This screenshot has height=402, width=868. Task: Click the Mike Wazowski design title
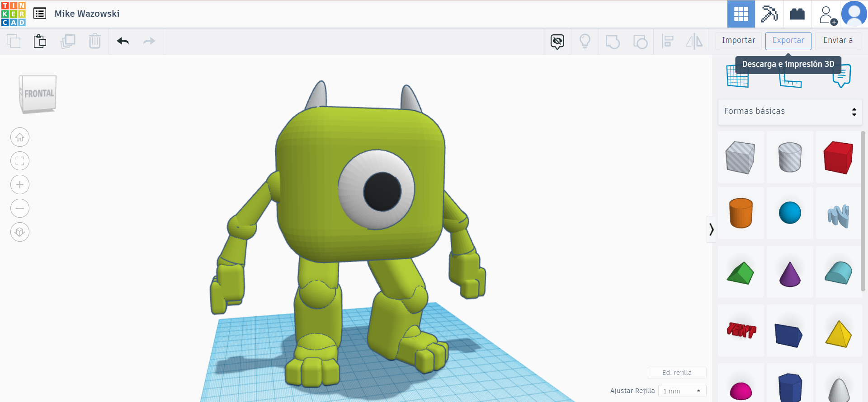click(87, 14)
